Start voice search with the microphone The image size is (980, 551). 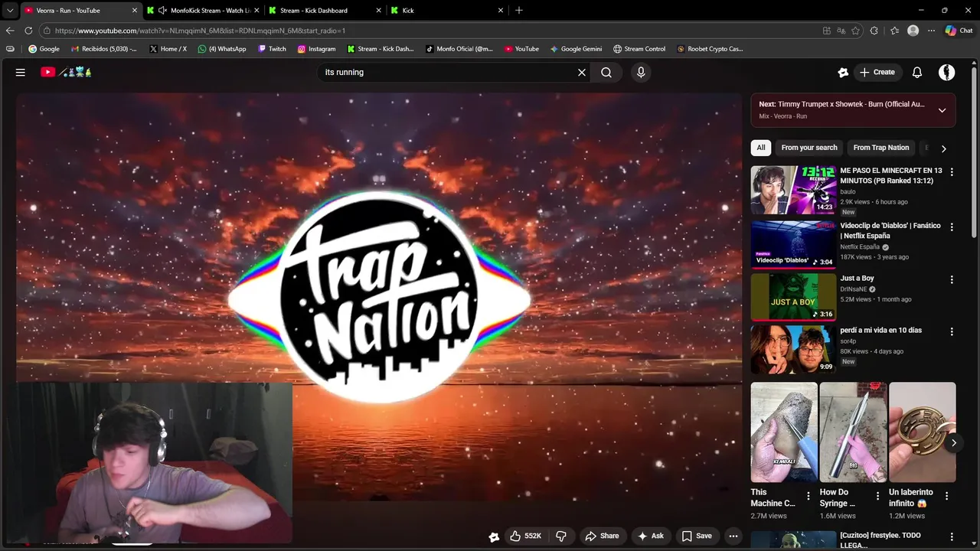pyautogui.click(x=641, y=72)
